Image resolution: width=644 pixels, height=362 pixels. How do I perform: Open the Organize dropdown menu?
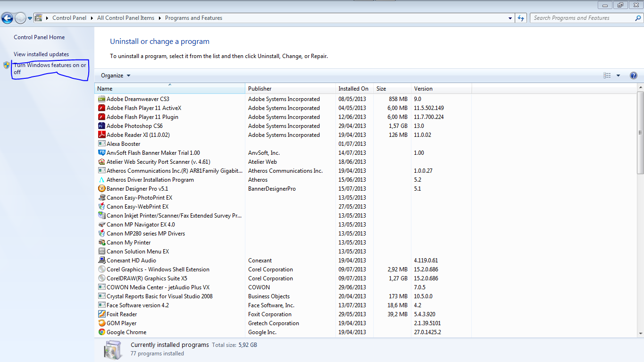(116, 76)
